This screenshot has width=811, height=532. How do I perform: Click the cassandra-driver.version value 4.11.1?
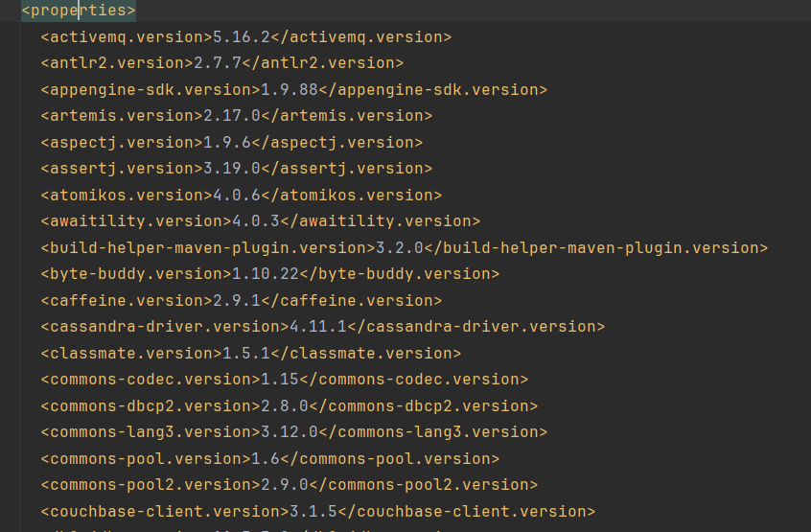318,327
